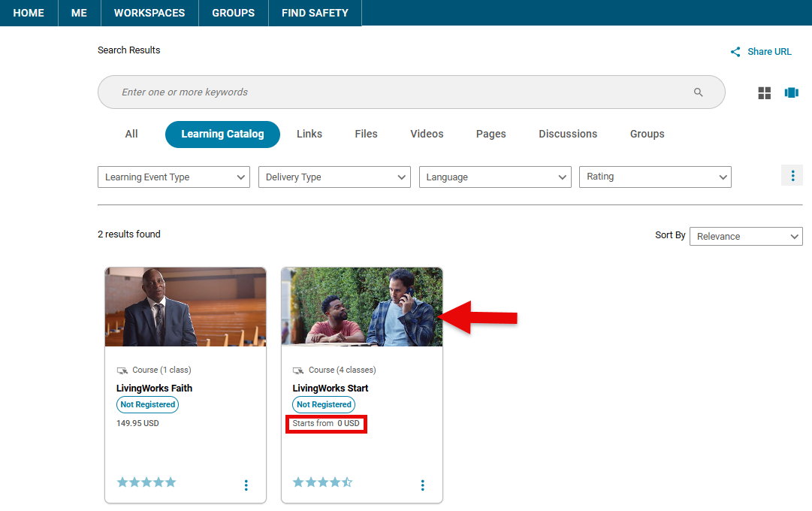Click LivingWorks Faith star rating
This screenshot has height=511, width=812.
coord(146,482)
